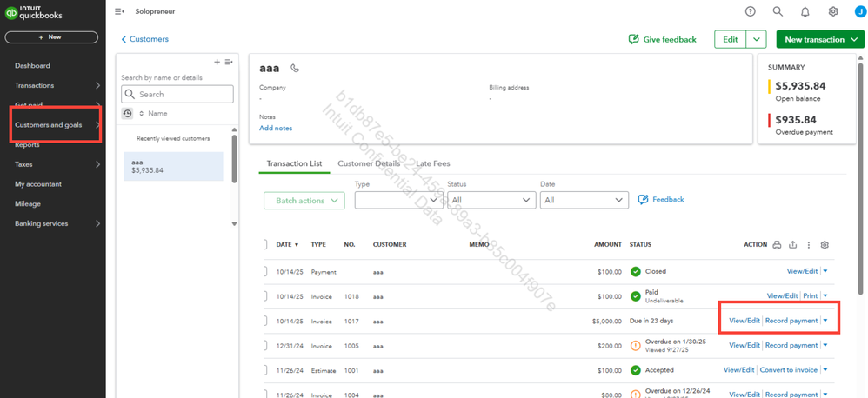Click the QuickBooks logo
Viewport: 868px width, 398px height.
(34, 12)
